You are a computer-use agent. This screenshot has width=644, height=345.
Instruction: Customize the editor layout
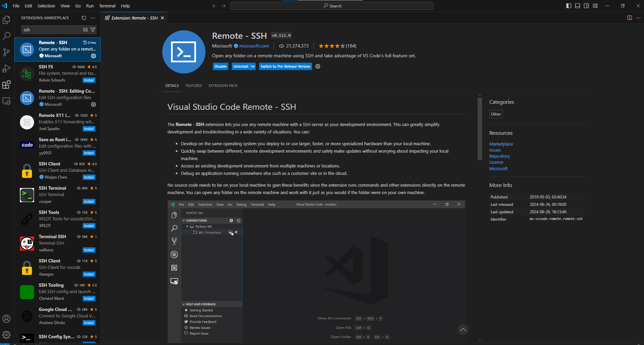pyautogui.click(x=595, y=6)
